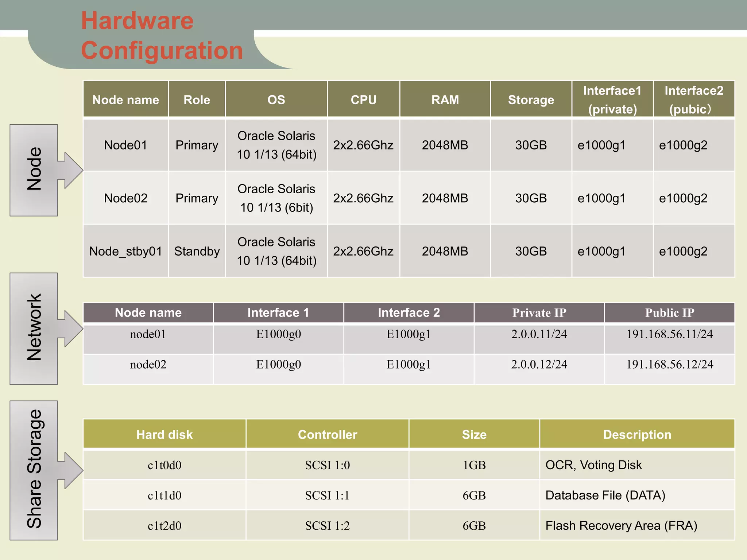Click the Interface 2 header

(409, 312)
